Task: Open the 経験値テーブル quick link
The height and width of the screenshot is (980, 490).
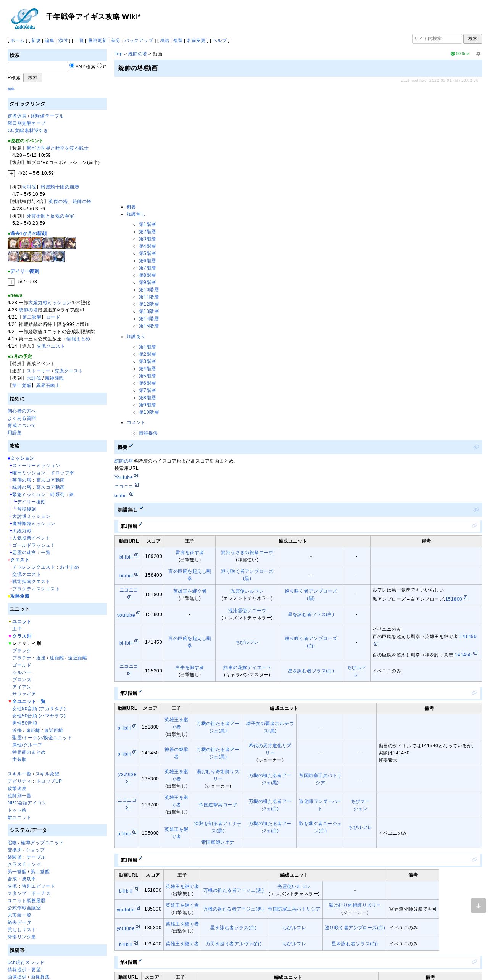Action: coord(47,116)
